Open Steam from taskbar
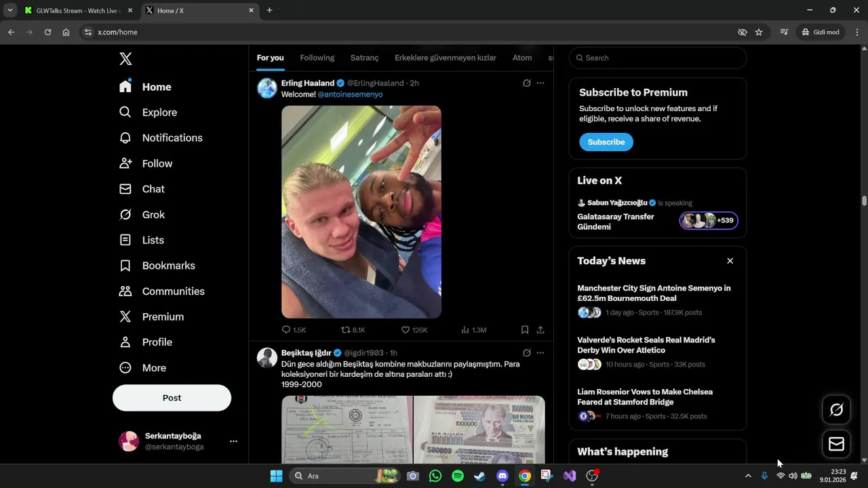Image resolution: width=868 pixels, height=488 pixels. [x=480, y=476]
